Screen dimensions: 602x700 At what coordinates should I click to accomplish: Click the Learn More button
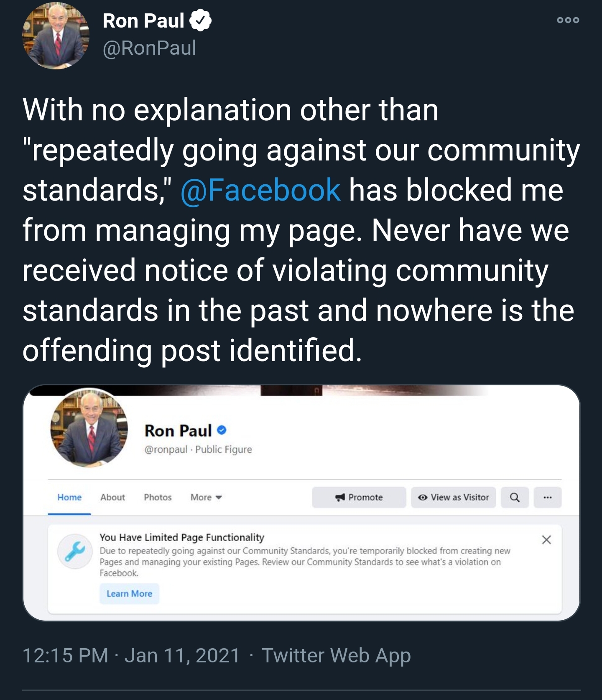pos(129,593)
